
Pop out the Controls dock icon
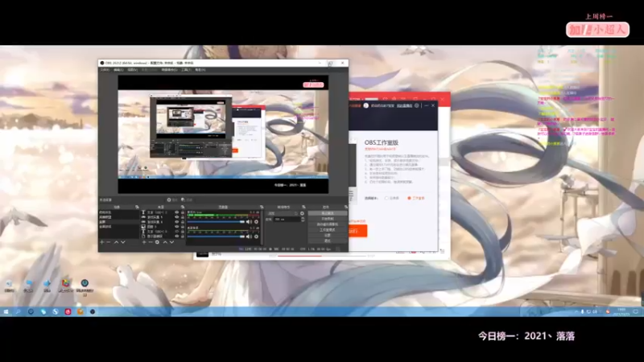[346, 207]
